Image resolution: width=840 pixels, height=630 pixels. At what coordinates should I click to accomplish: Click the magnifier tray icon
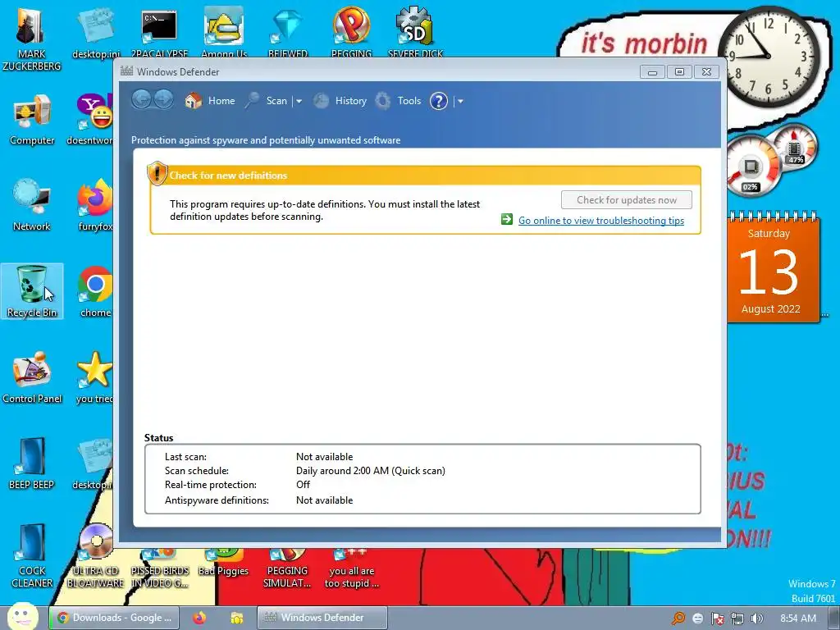(678, 619)
